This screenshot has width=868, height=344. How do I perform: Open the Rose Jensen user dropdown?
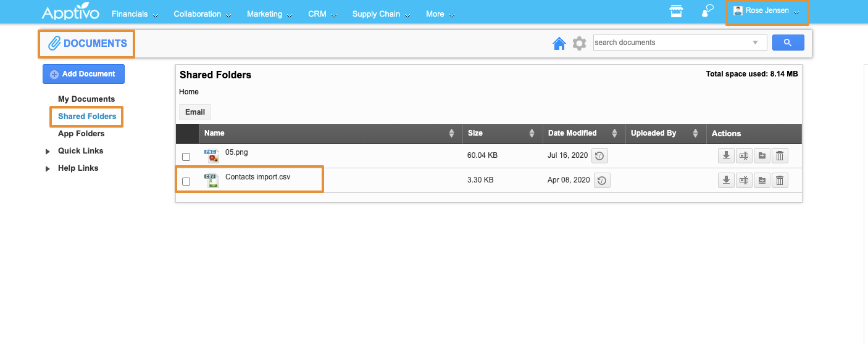pyautogui.click(x=766, y=11)
